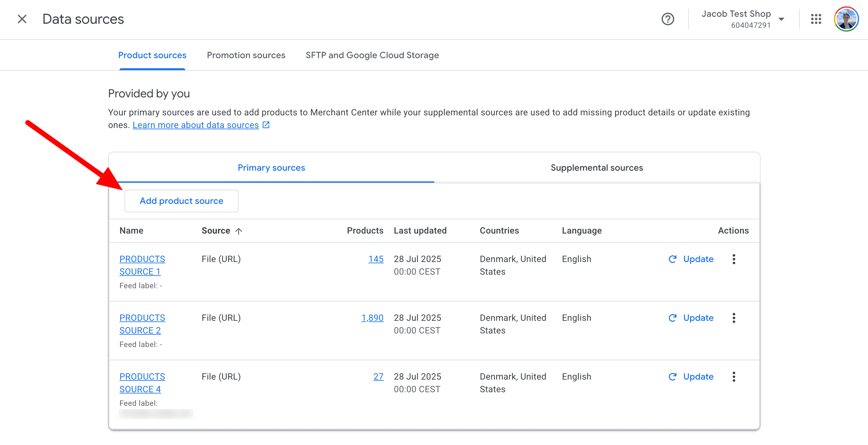
Task: Open the help question mark icon
Action: (668, 19)
